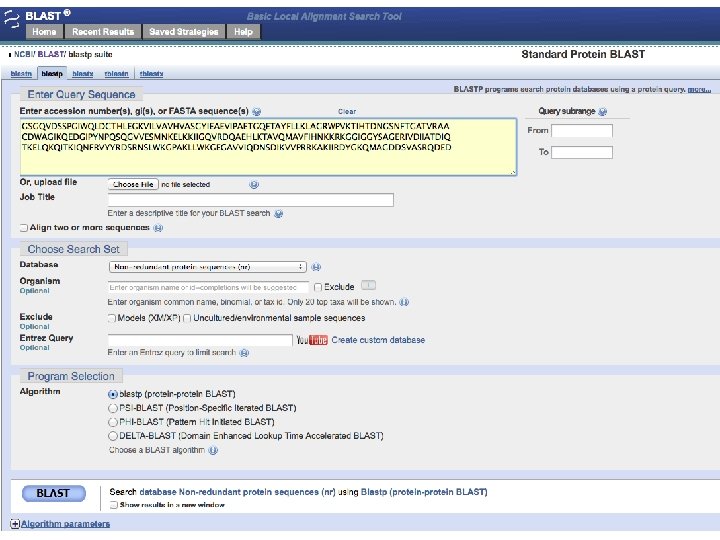Open the Help menu tab

pyautogui.click(x=243, y=32)
